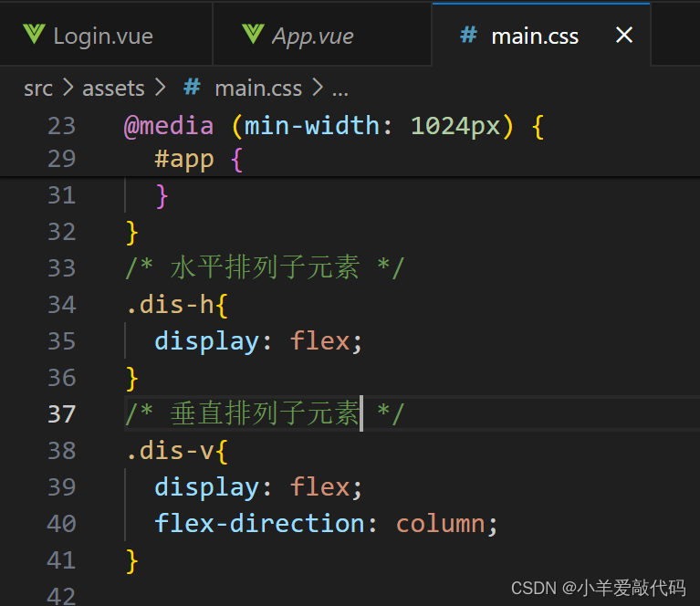Click line number 29 in gutter
This screenshot has width=700, height=606.
pyautogui.click(x=62, y=159)
